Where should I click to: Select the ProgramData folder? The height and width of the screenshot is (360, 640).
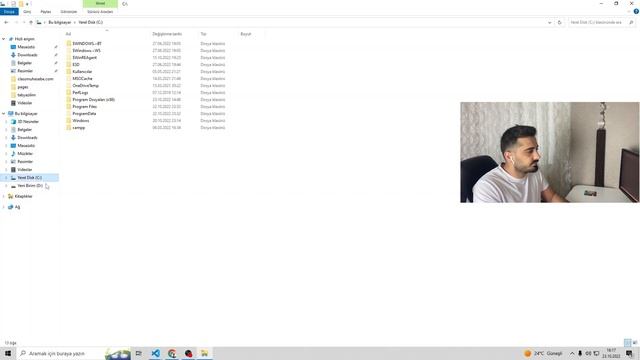pos(84,114)
